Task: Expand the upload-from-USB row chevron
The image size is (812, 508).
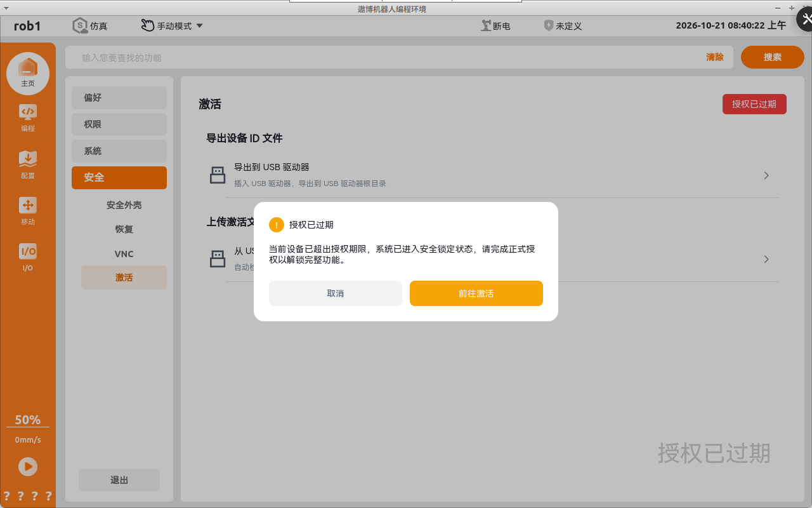Action: pos(766,259)
